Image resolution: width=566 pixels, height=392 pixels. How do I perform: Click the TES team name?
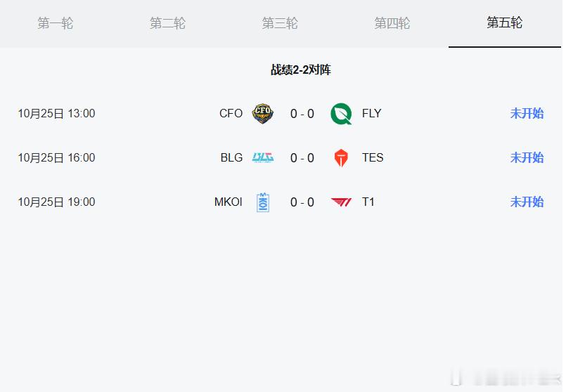pyautogui.click(x=373, y=158)
